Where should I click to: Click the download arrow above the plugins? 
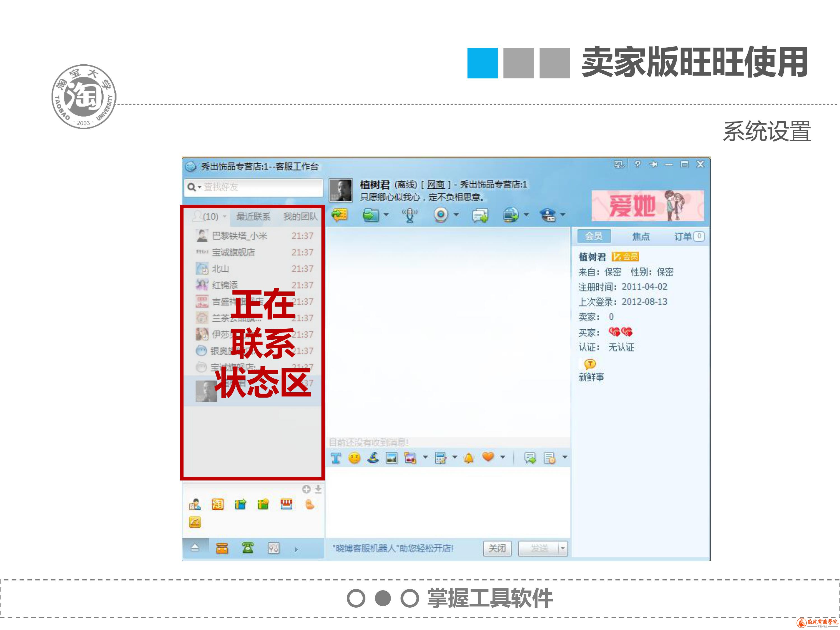(x=318, y=489)
